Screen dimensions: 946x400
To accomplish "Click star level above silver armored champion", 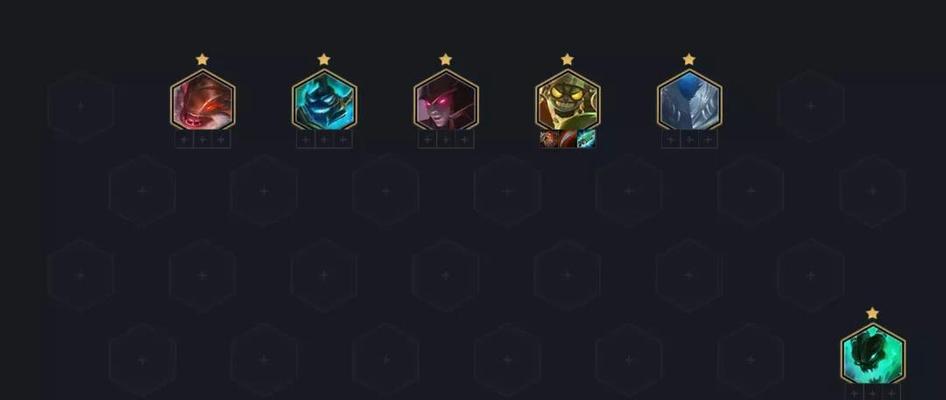I will pos(689,59).
